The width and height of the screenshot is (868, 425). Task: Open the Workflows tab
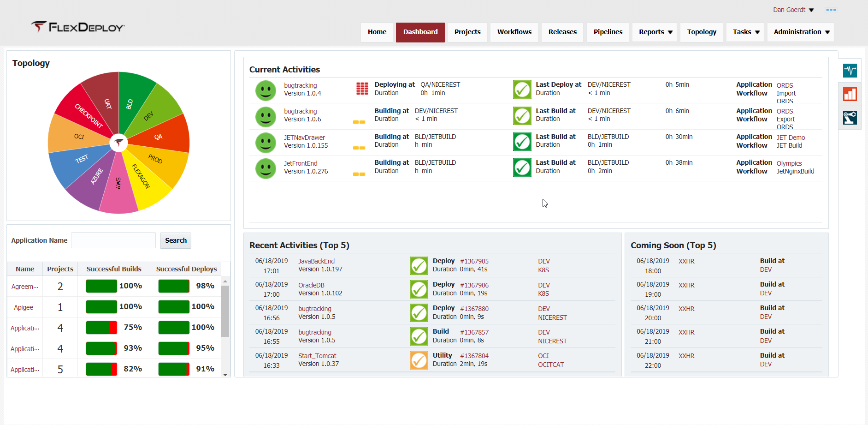(514, 32)
